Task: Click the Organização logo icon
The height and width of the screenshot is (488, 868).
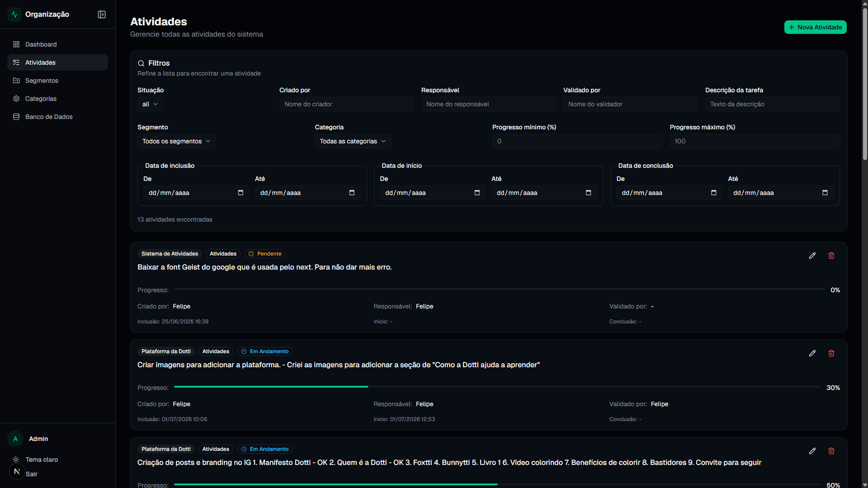Action: 14,14
